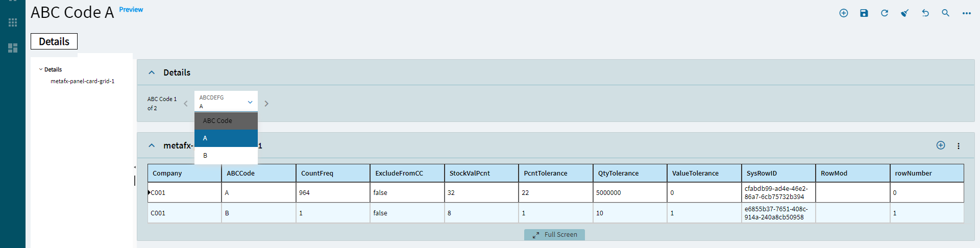980x248 pixels.
Task: Toggle the ABCDEFG combo box arrow
Action: 250,102
